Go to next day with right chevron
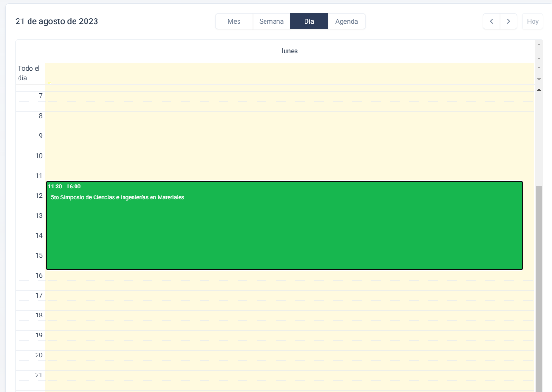The height and width of the screenshot is (392, 552). pos(508,21)
